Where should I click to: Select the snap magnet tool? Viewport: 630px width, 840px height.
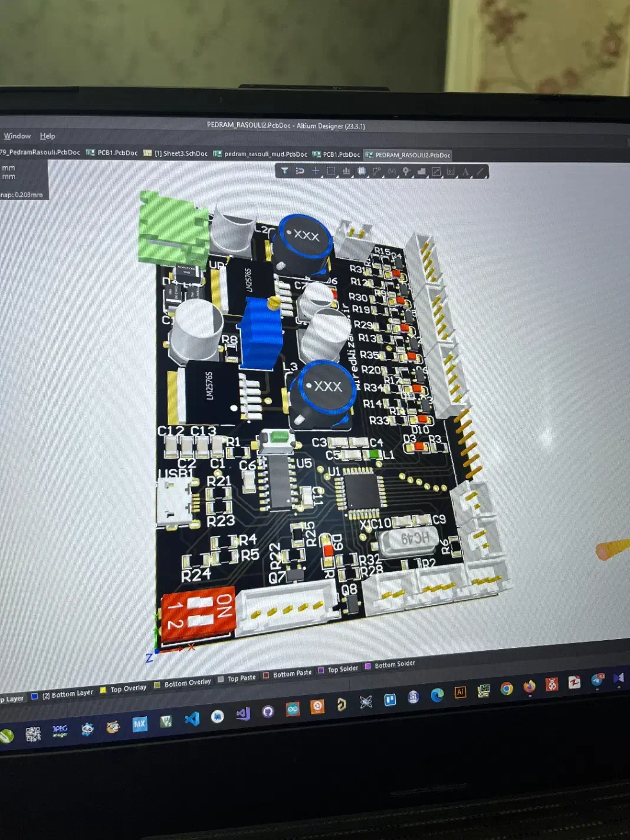click(x=300, y=171)
